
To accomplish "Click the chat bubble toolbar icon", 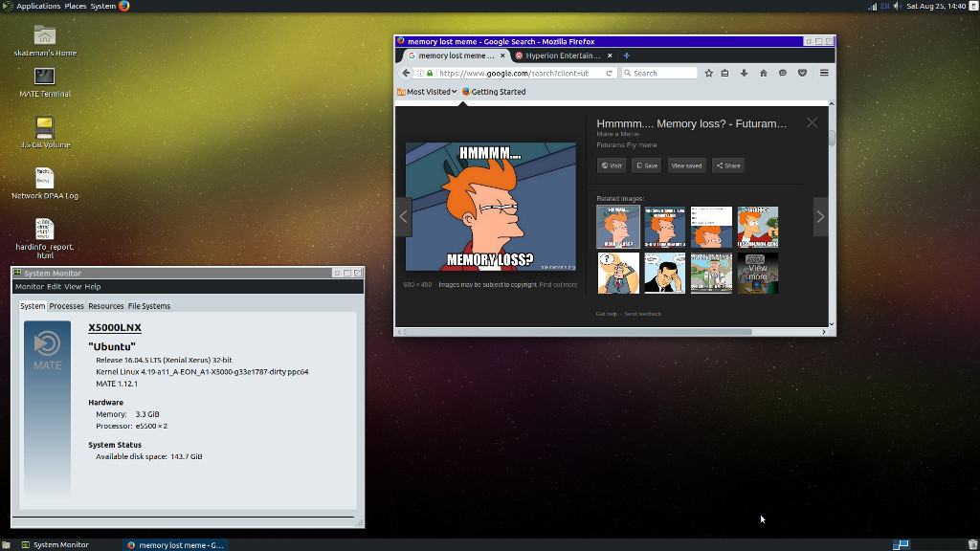I will coord(783,73).
